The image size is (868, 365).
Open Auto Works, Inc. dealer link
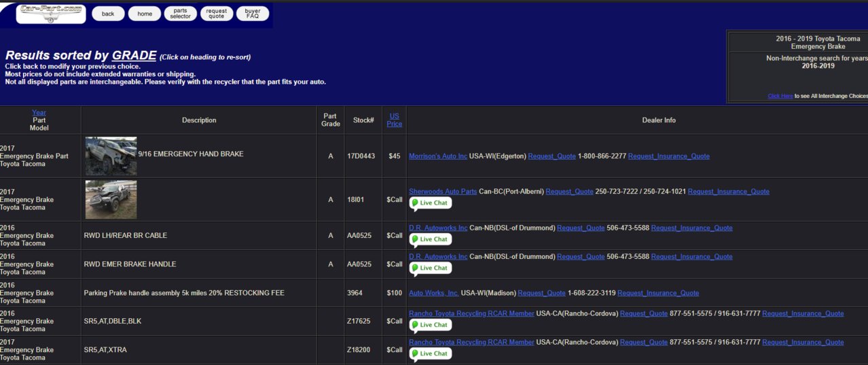[x=434, y=293]
